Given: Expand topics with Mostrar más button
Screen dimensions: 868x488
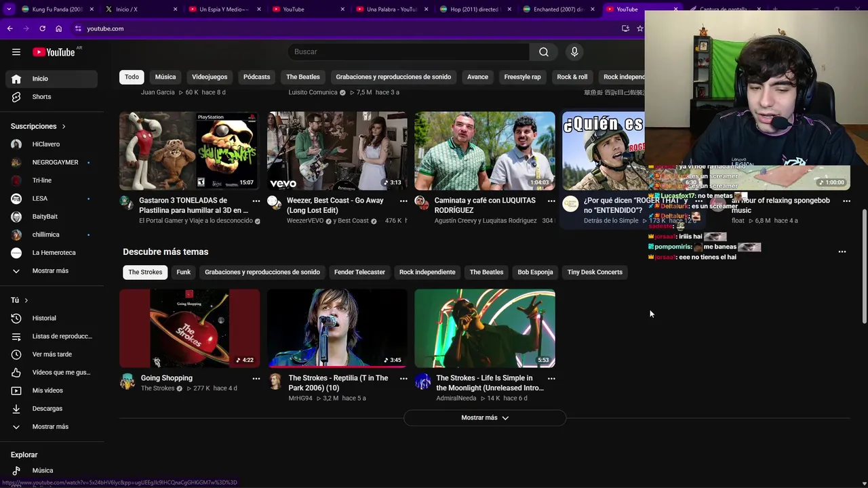Looking at the screenshot, I should (485, 418).
